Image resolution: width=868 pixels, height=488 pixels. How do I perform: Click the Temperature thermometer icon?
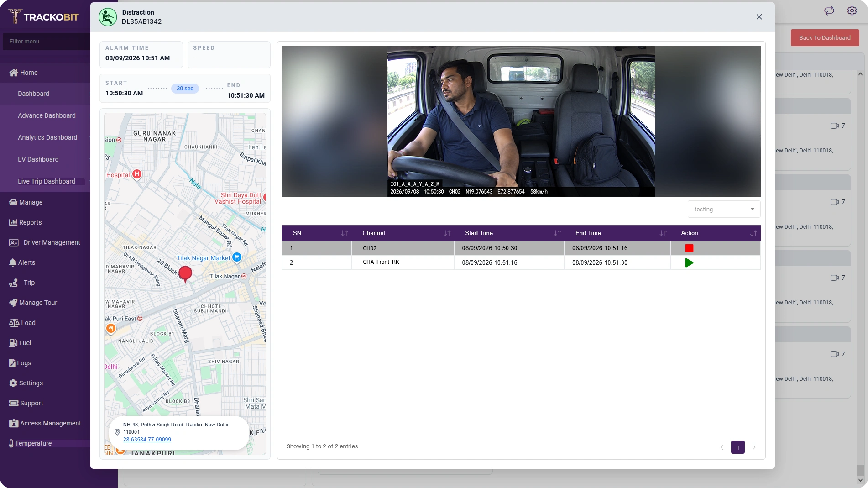11,443
